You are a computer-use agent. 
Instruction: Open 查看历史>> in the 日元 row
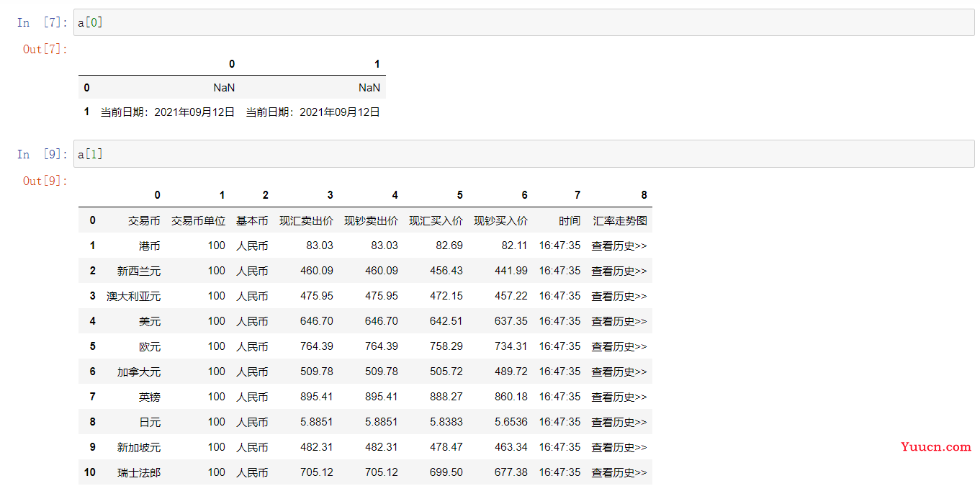(619, 422)
